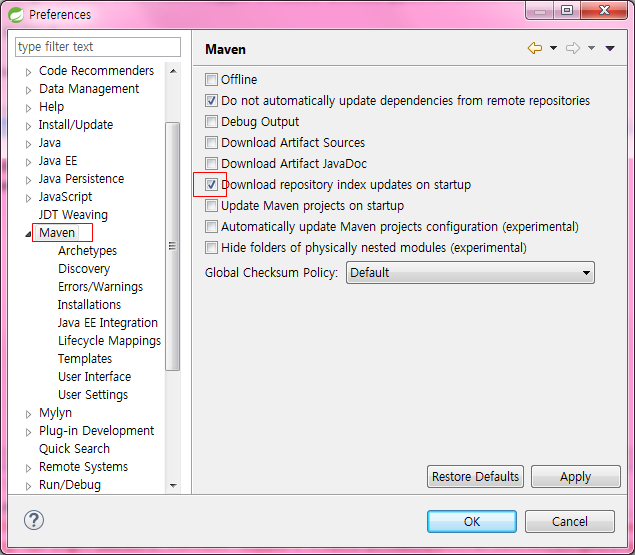Select JDT Weaving preferences
635x555 pixels.
click(73, 215)
